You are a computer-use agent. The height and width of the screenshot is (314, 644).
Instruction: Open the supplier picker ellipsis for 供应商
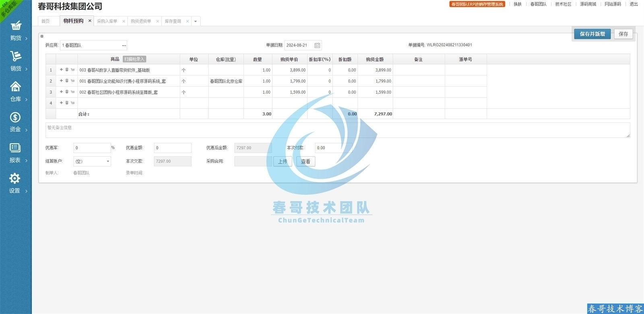(x=124, y=45)
